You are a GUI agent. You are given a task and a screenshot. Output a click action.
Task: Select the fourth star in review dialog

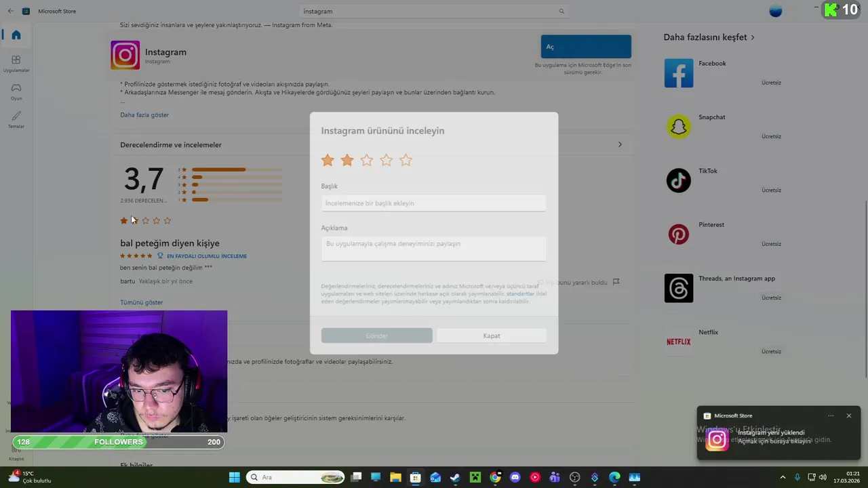[386, 160]
